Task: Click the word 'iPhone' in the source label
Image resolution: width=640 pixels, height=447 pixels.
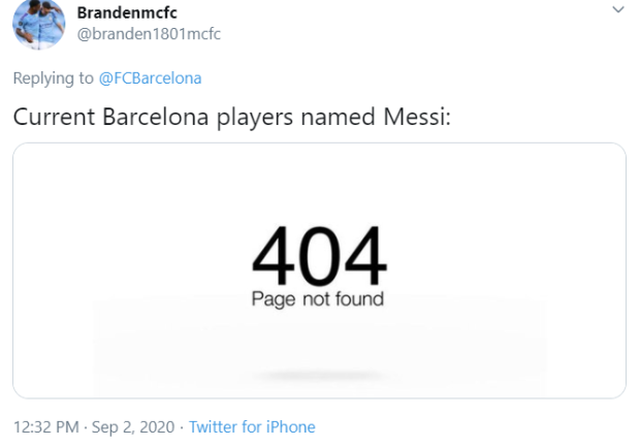Action: (x=290, y=427)
